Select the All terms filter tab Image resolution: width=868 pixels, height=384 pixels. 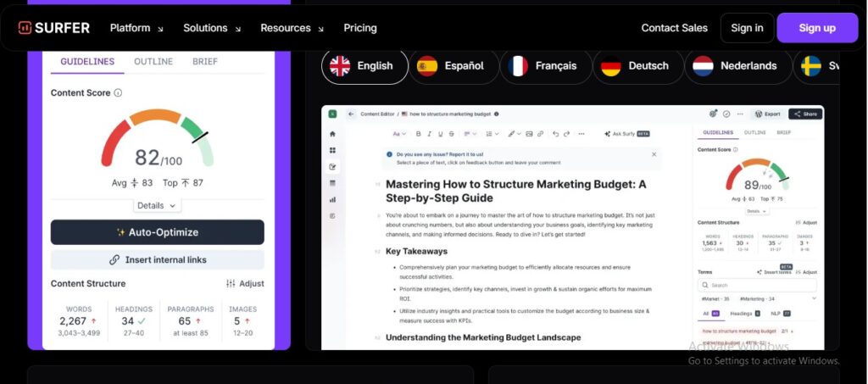(x=711, y=314)
